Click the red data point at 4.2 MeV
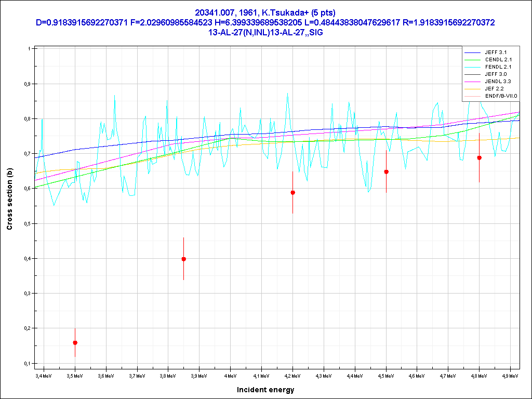 292,192
